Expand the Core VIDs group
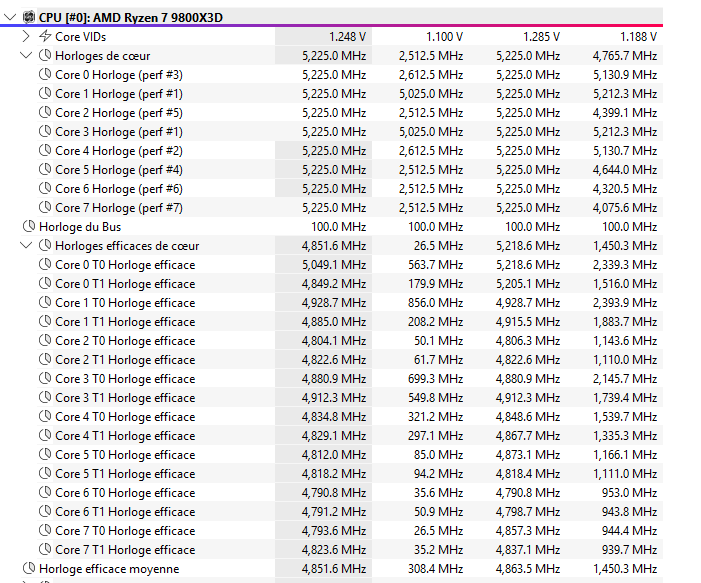 pyautogui.click(x=26, y=36)
